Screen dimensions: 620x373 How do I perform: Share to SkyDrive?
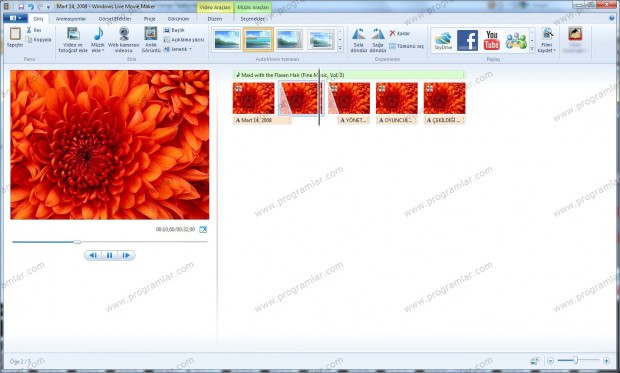pos(444,40)
